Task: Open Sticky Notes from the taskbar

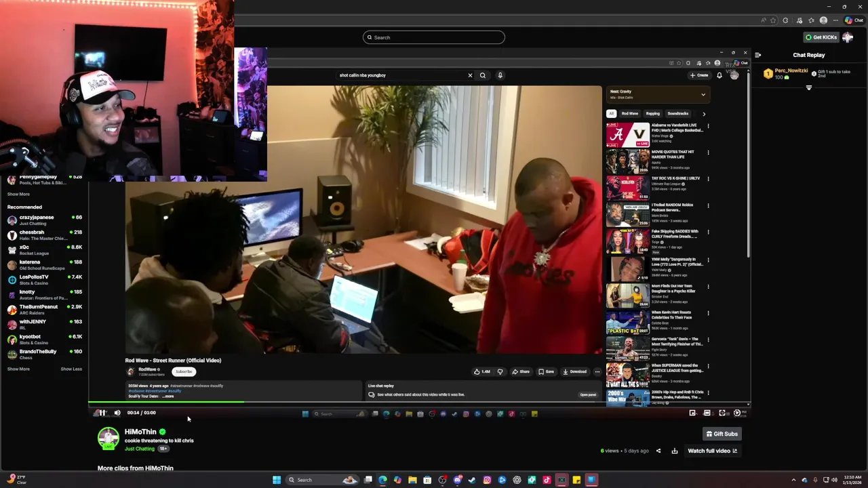Action: pos(576,480)
